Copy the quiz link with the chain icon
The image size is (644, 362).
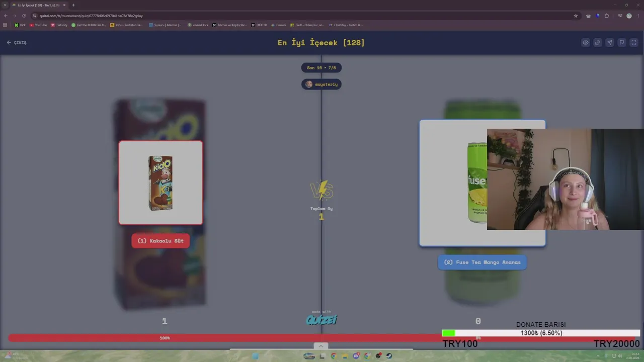(597, 43)
